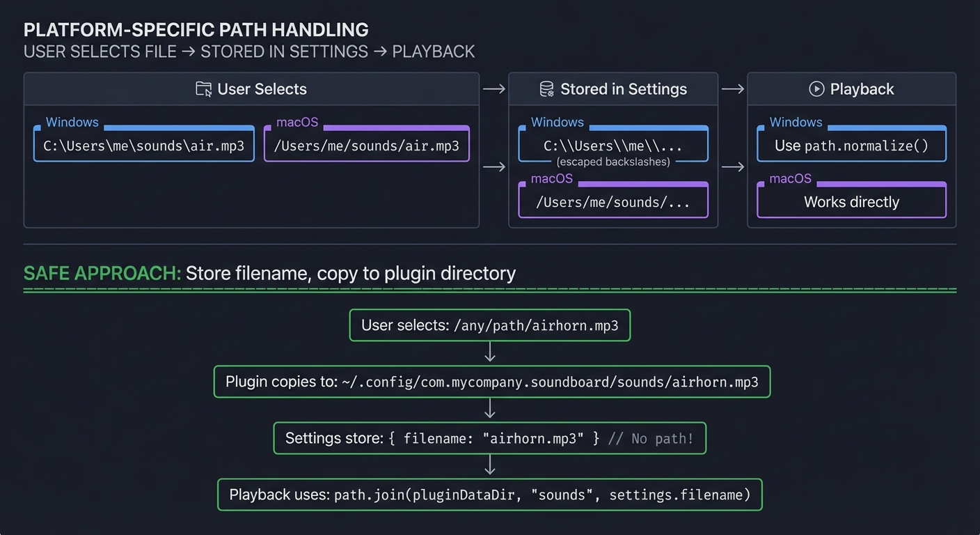980x535 pixels.
Task: Select the Windows path C:\Users\me\sounds\air.mp3 box
Action: [x=143, y=145]
